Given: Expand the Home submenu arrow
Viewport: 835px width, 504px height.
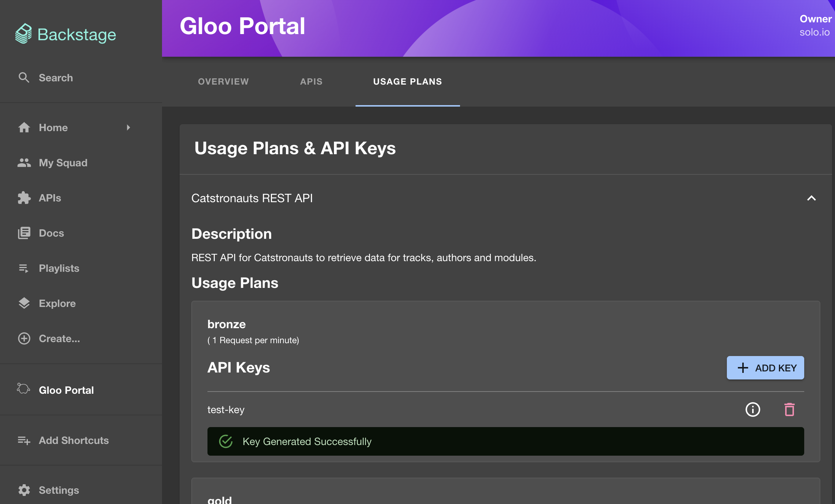Looking at the screenshot, I should coord(128,127).
